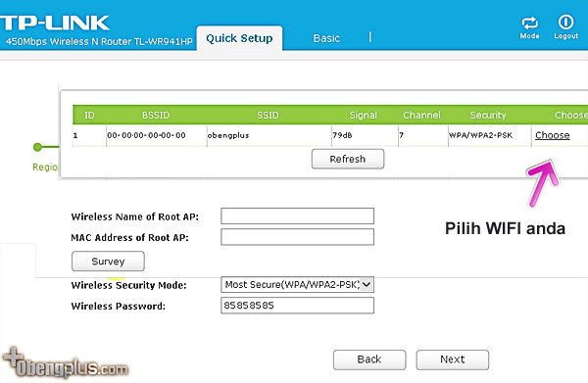The image size is (588, 383).
Task: Open the Wireless Security Mode dropdown
Action: 297,284
